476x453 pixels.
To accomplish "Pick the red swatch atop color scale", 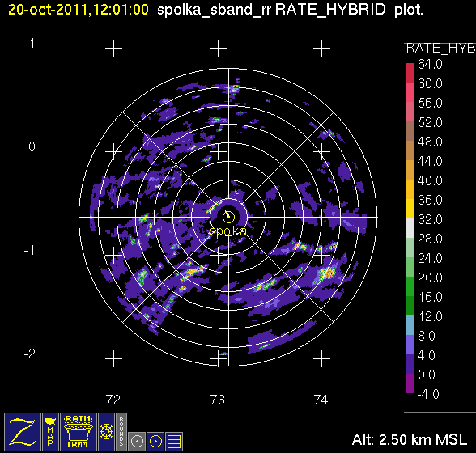I will 410,73.
